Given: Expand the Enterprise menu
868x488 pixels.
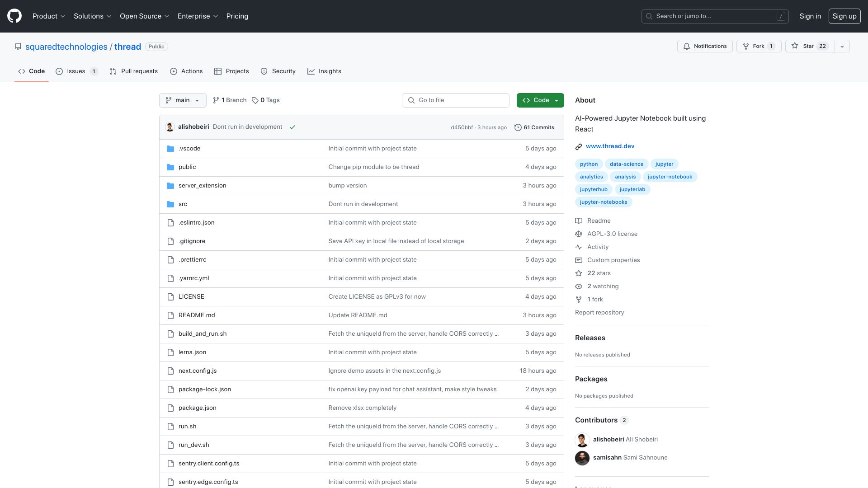Looking at the screenshot, I should click(198, 16).
